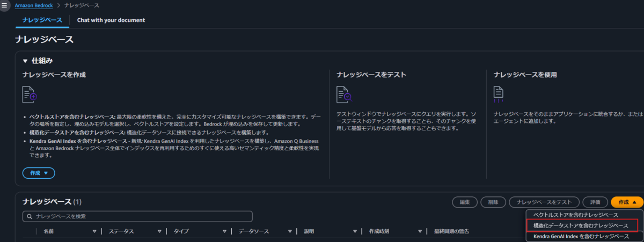Viewport: 644px width, 242px height.
Task: Sort by ステータス column arrow
Action: (159, 231)
